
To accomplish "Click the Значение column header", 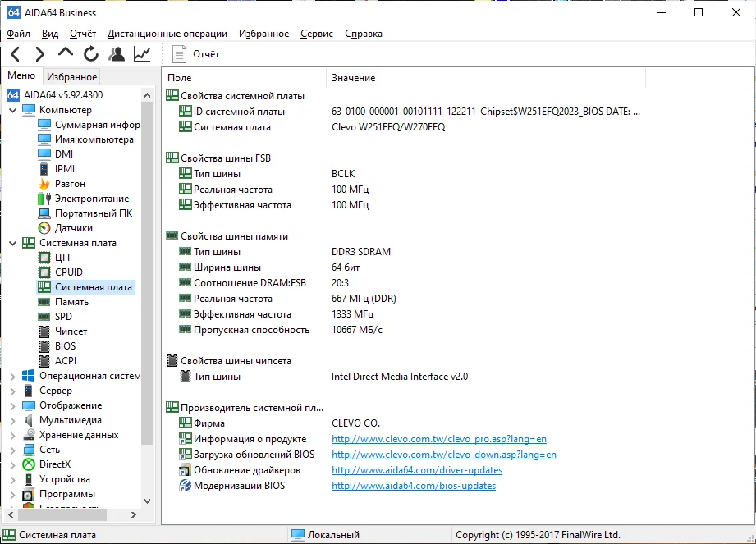I will tap(486, 78).
